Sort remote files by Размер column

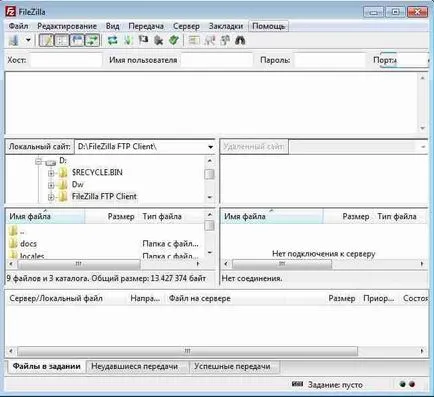click(x=348, y=216)
